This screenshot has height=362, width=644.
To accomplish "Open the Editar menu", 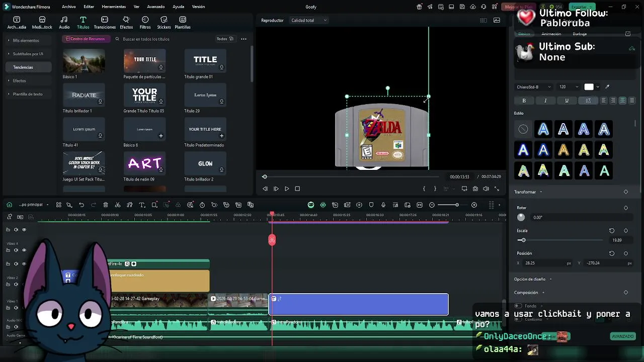I will (x=89, y=7).
